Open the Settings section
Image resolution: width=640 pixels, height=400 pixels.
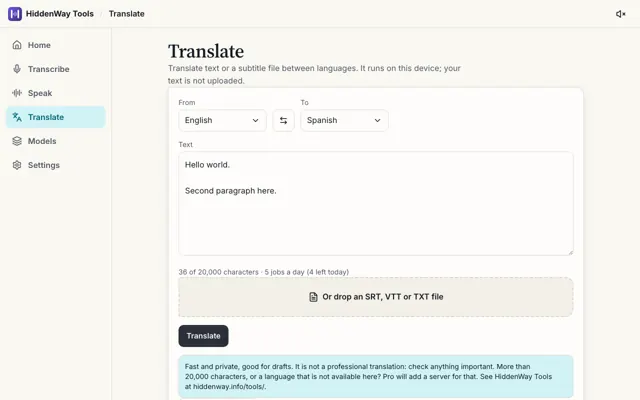click(x=56, y=165)
